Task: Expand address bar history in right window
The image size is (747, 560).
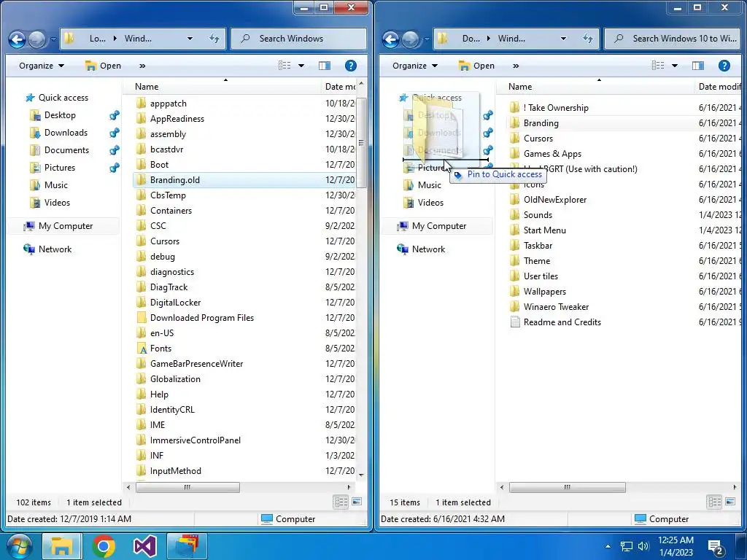Action: (x=563, y=39)
